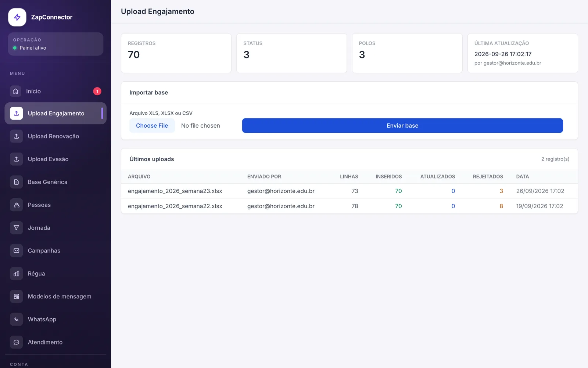Viewport: 588px width, 368px height.
Task: Click the Upload Renovação upload icon
Action: [x=17, y=136]
